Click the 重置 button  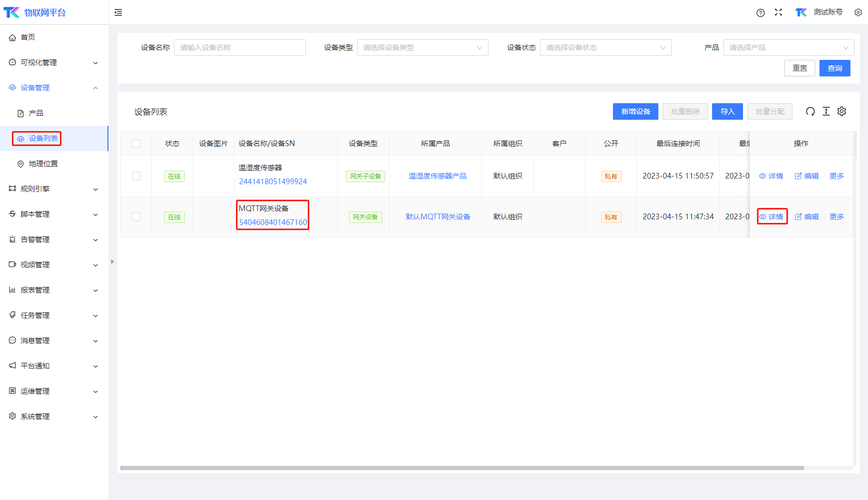[799, 68]
